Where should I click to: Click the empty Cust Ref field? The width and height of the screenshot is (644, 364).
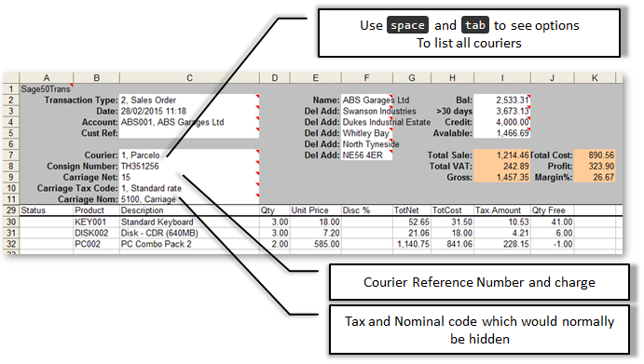click(189, 133)
